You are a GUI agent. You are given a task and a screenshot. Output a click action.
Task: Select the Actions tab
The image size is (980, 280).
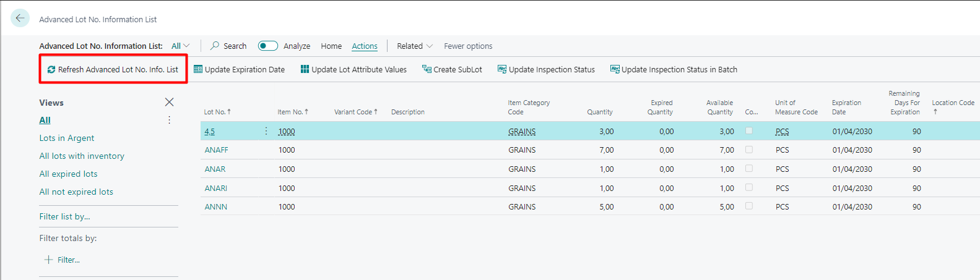tap(365, 46)
